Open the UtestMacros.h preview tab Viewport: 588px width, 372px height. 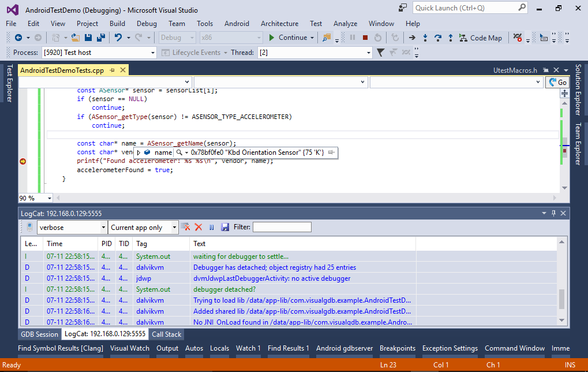click(515, 70)
